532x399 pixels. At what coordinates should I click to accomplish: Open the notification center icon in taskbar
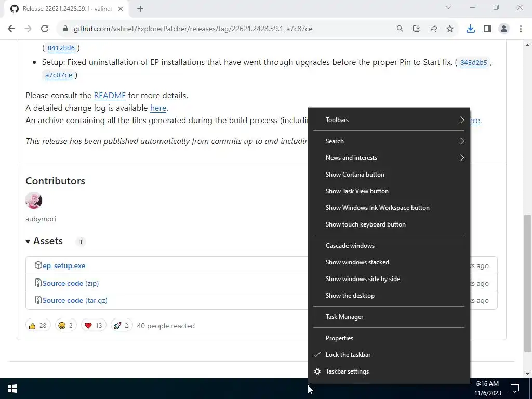point(515,389)
